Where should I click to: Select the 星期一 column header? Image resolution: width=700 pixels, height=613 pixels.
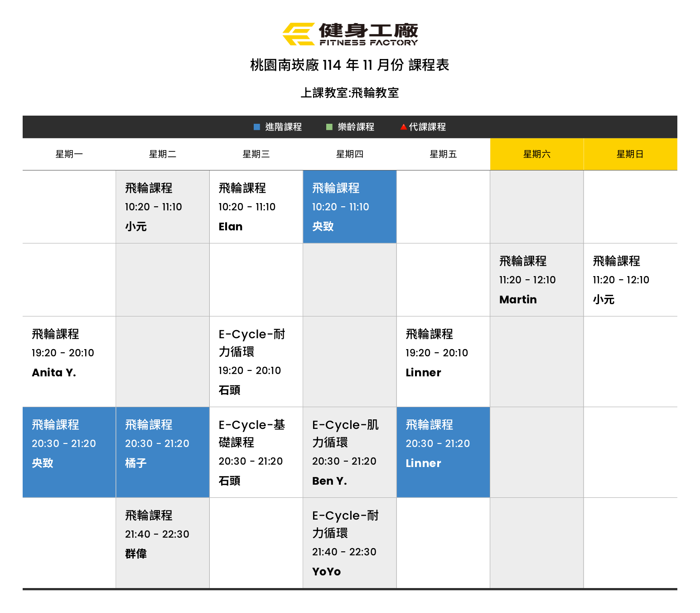pos(69,154)
